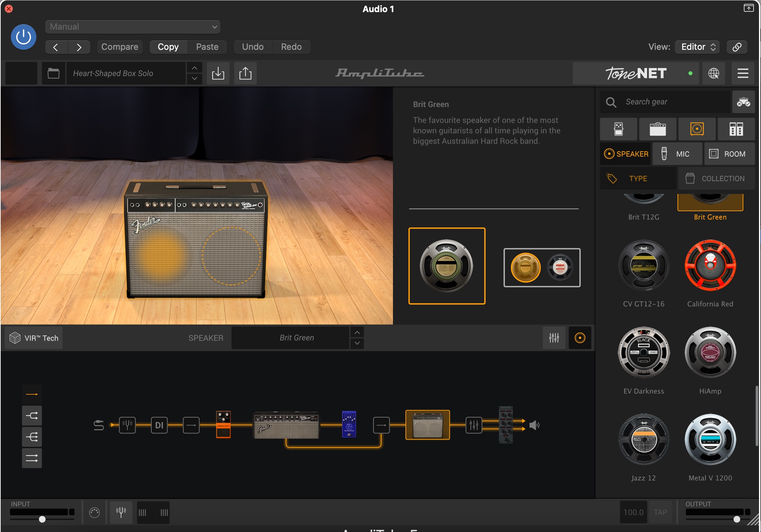Viewport: 761px width, 532px height.
Task: Switch to the MIC tab
Action: coord(677,154)
